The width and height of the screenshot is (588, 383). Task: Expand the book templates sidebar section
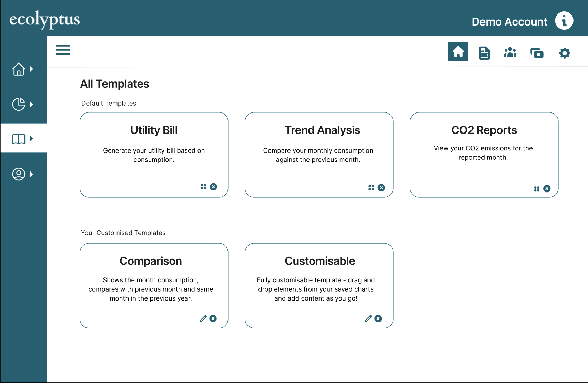[x=23, y=139]
